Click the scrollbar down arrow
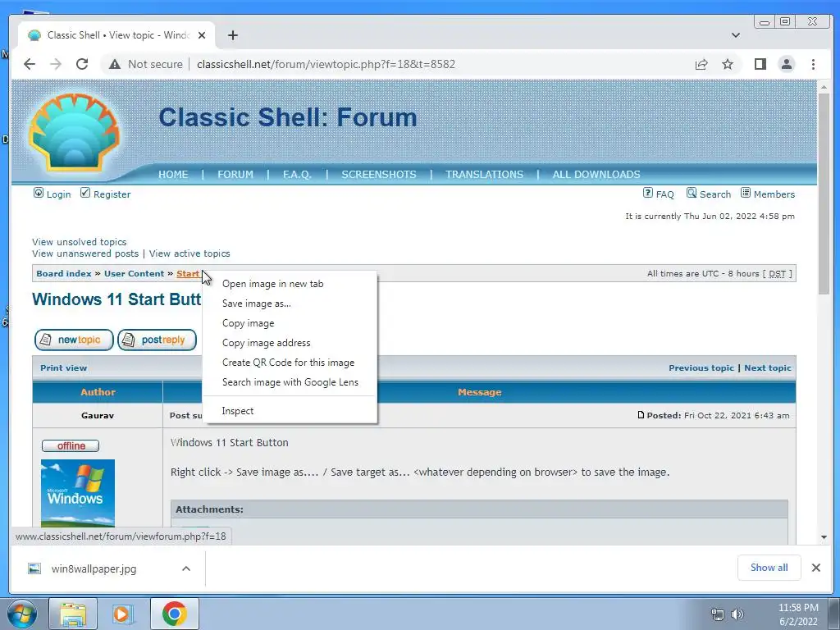 [x=824, y=537]
